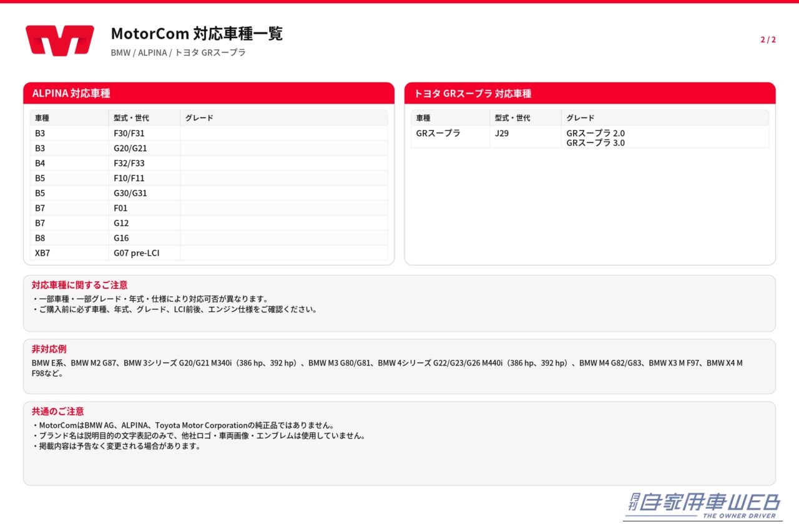Click the B4 F32/F33 row
The image size is (799, 532).
209,163
